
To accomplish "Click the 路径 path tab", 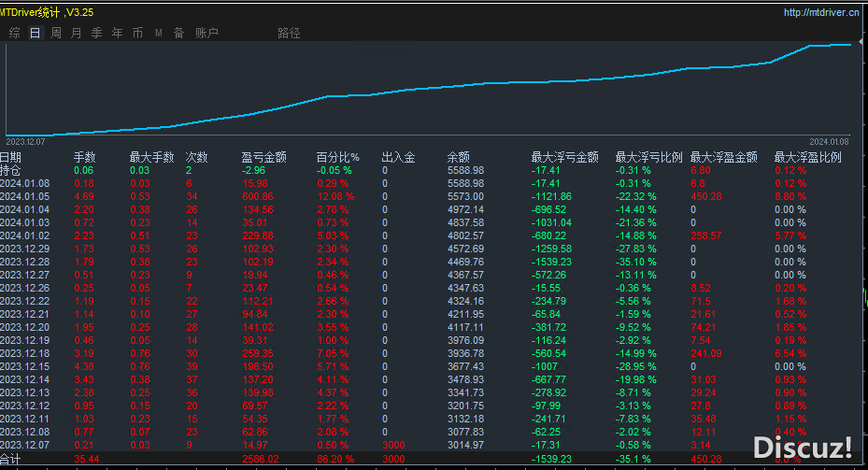I will [x=289, y=34].
